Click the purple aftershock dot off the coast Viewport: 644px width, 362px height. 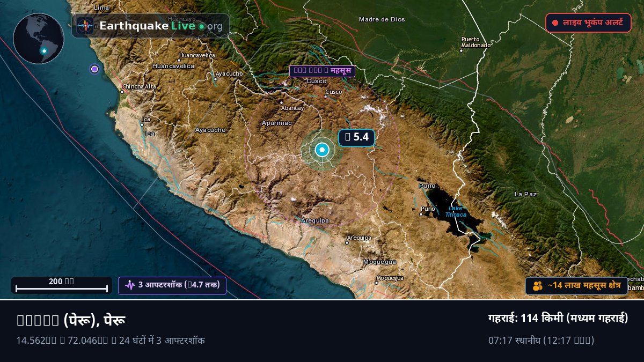click(95, 69)
